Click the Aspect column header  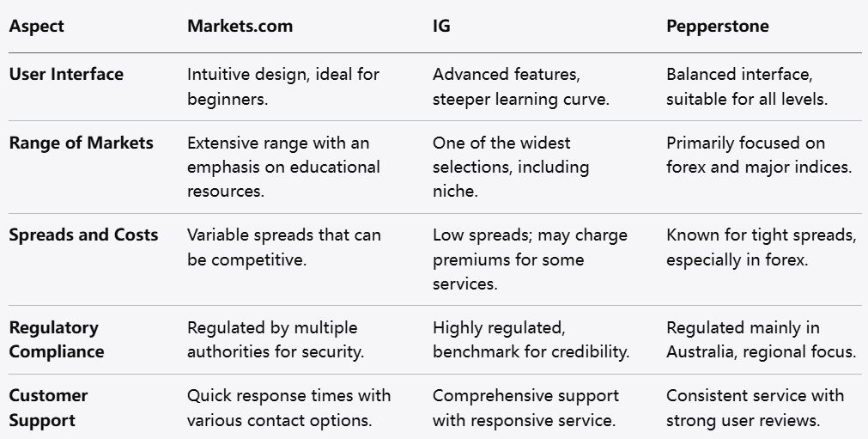[x=37, y=26]
